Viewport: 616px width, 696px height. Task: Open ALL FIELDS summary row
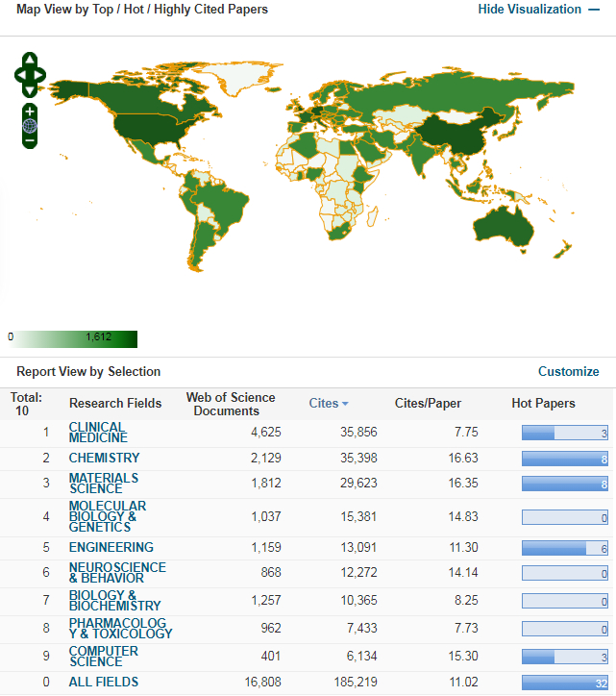pyautogui.click(x=104, y=682)
